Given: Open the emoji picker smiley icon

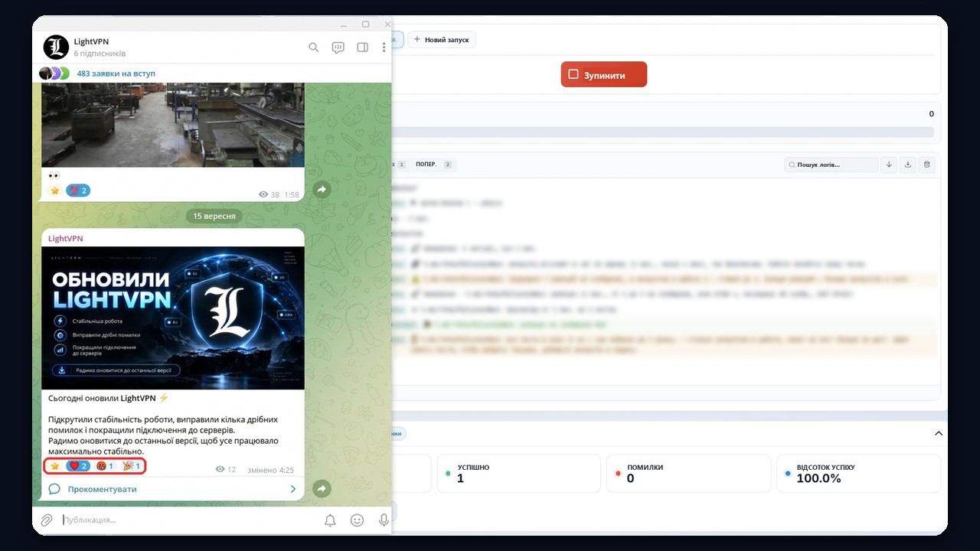Looking at the screenshot, I should (357, 520).
